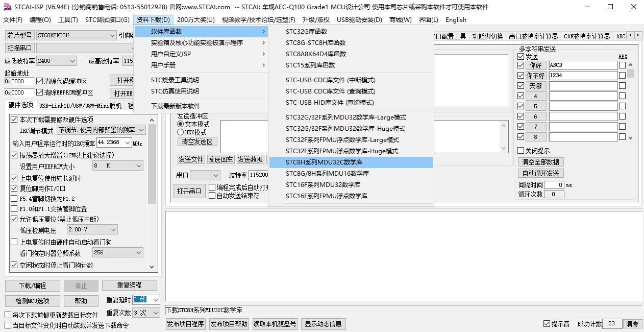Select 文本模式 radio button
This screenshot has height=332, width=644.
coord(180,124)
